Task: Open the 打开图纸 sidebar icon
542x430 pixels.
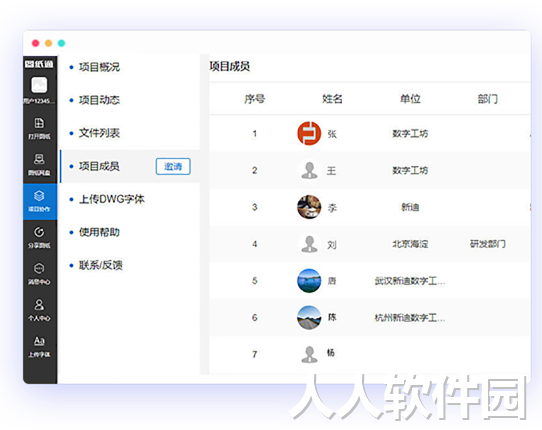Action: click(x=39, y=128)
